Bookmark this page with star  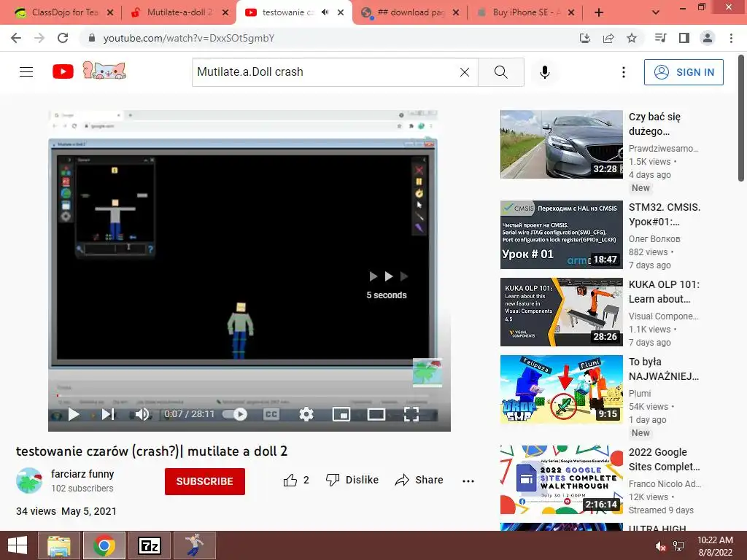pos(632,38)
